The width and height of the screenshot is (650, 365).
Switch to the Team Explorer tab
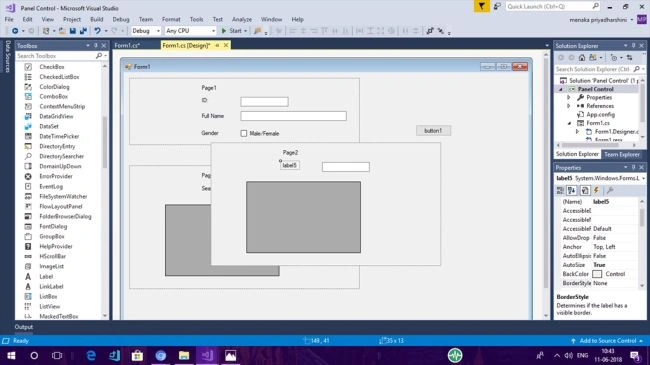click(x=621, y=154)
